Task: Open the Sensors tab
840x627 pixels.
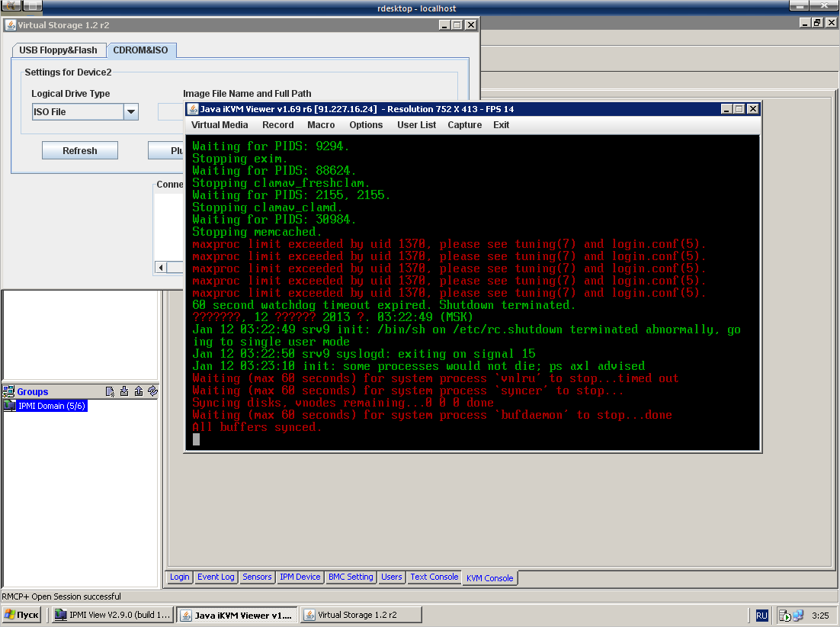Action: click(x=257, y=577)
